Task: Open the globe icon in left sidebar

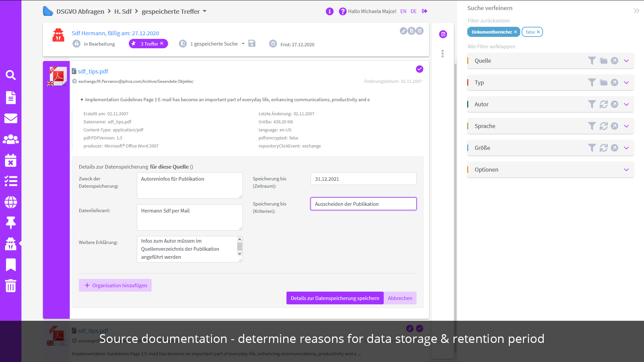Action: tap(11, 202)
